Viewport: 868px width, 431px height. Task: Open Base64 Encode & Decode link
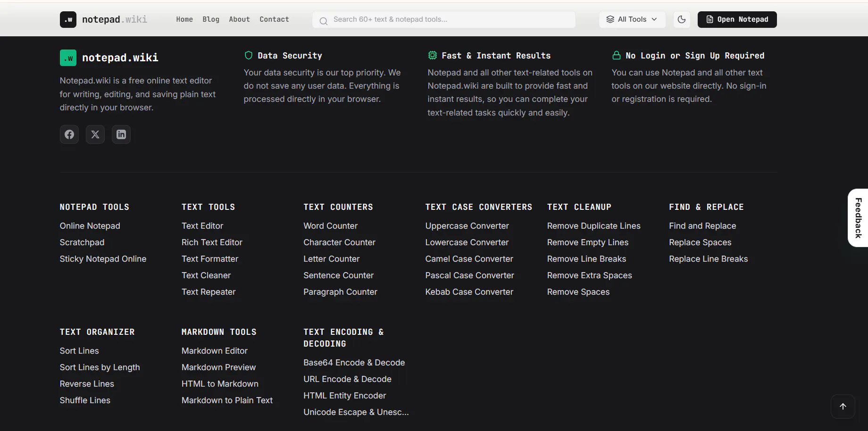coord(354,363)
